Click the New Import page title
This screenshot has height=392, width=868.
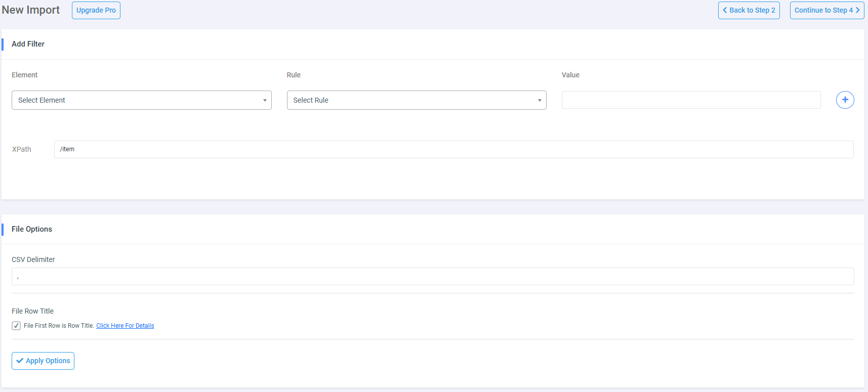(31, 10)
